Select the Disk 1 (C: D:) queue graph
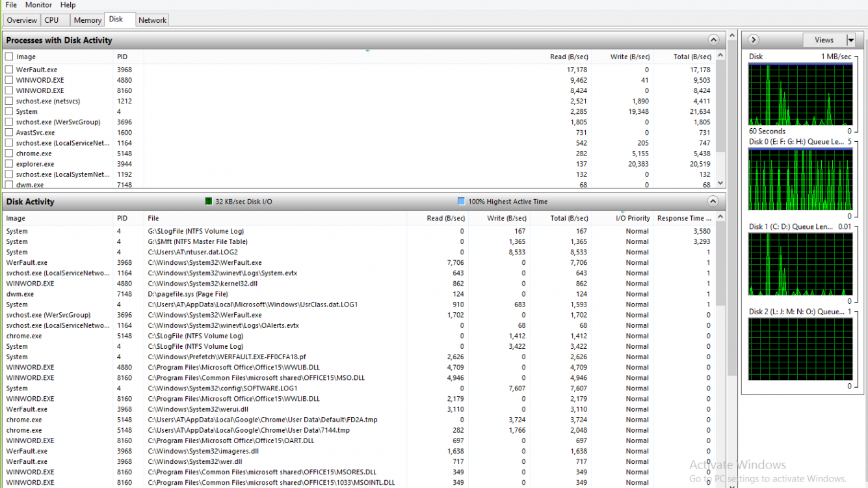 [x=800, y=264]
